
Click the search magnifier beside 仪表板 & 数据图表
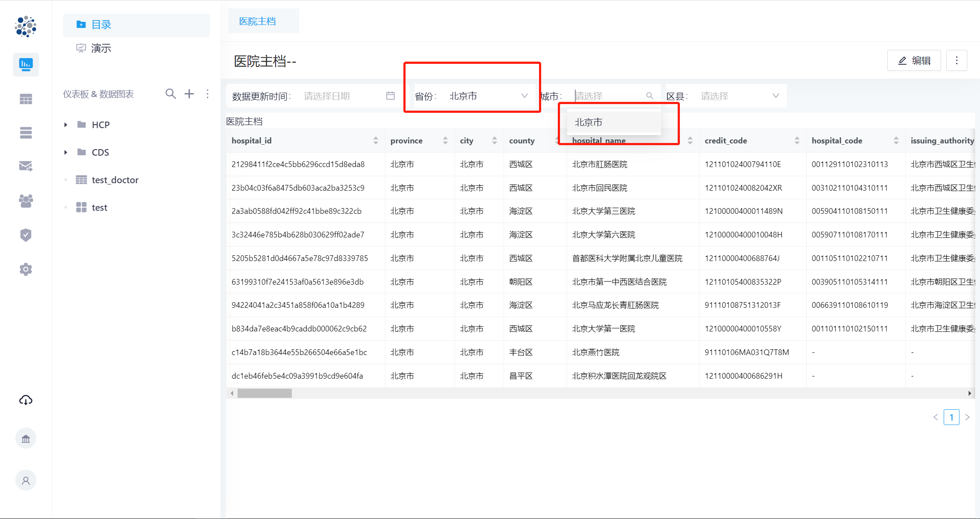coord(171,94)
